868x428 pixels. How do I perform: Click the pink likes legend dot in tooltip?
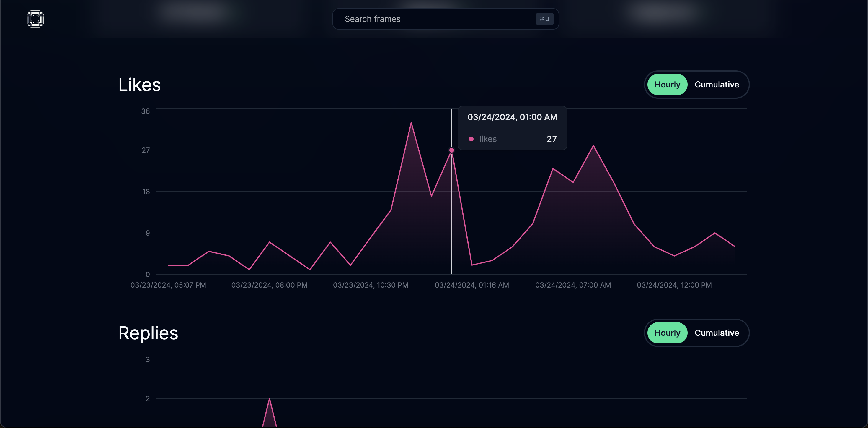click(471, 139)
